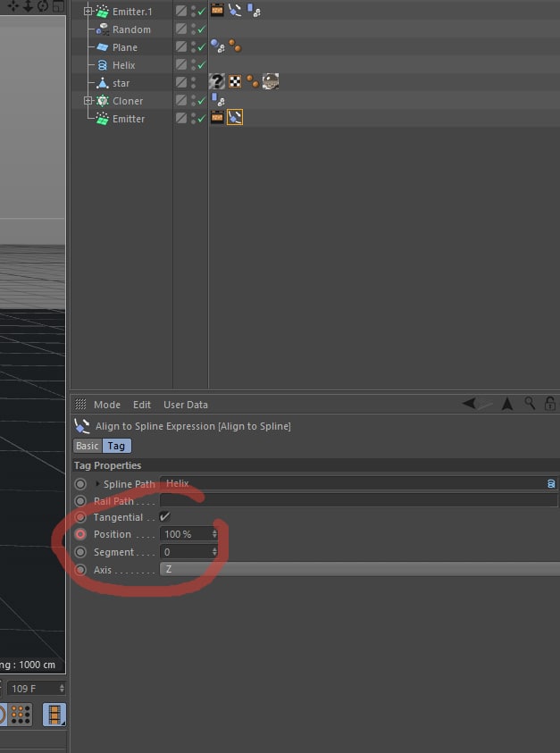Image resolution: width=560 pixels, height=753 pixels.
Task: Select the bottom Emitter's highlighted Align to Spline tag
Action: coord(235,117)
